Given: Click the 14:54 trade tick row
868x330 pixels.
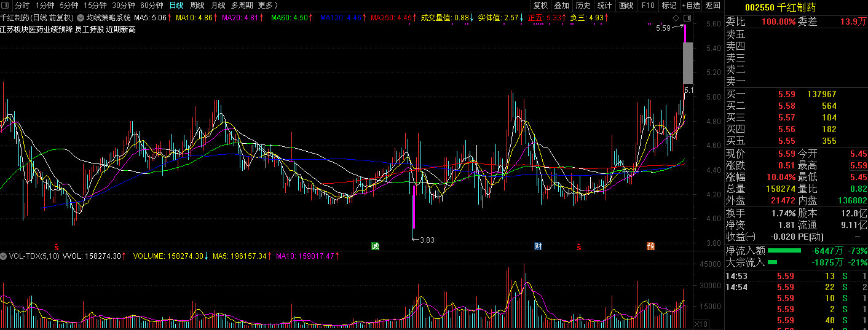Looking at the screenshot, I should coord(796,287).
